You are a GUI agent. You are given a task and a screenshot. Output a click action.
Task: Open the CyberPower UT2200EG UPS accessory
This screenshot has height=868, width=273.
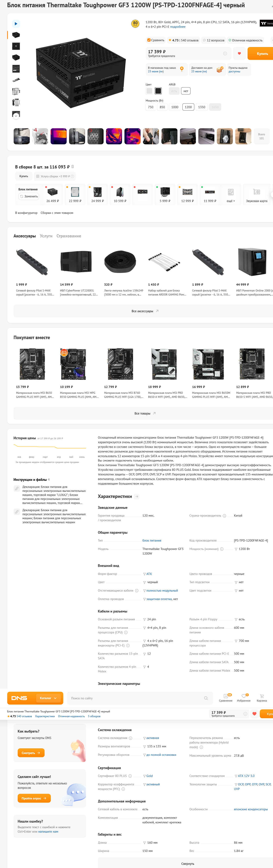click(x=79, y=271)
